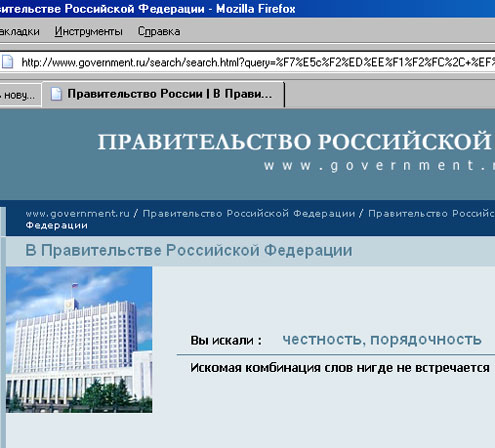Open the partially visible закладки menu
This screenshot has width=495, height=448.
19,32
